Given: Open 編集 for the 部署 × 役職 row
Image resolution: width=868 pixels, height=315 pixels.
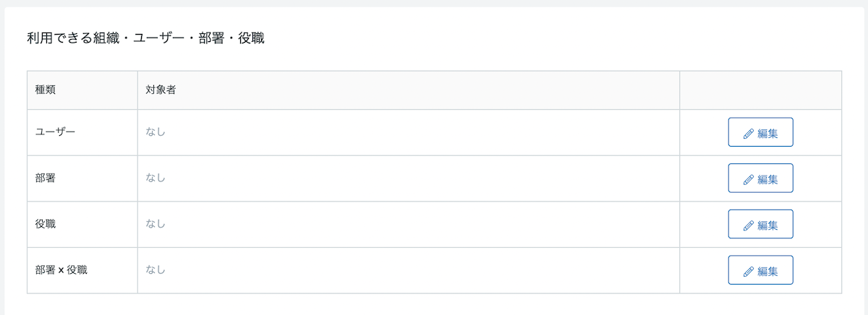Looking at the screenshot, I should (760, 270).
